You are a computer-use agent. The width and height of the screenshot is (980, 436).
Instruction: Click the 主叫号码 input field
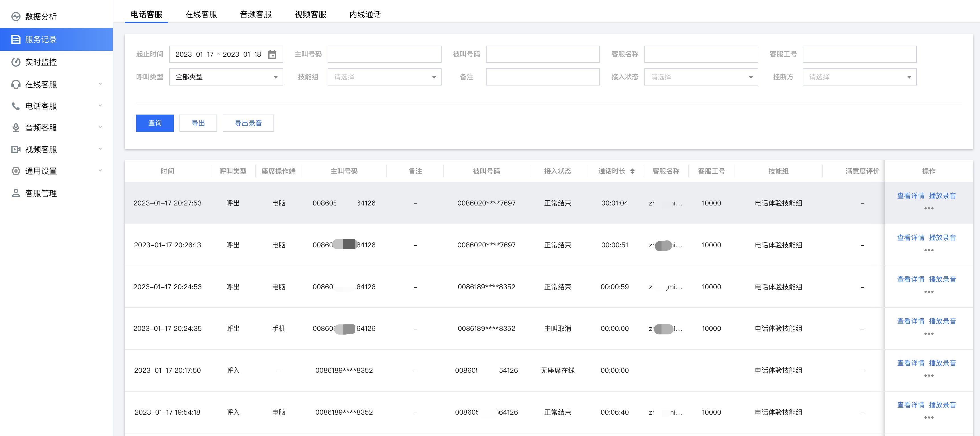[x=384, y=54]
